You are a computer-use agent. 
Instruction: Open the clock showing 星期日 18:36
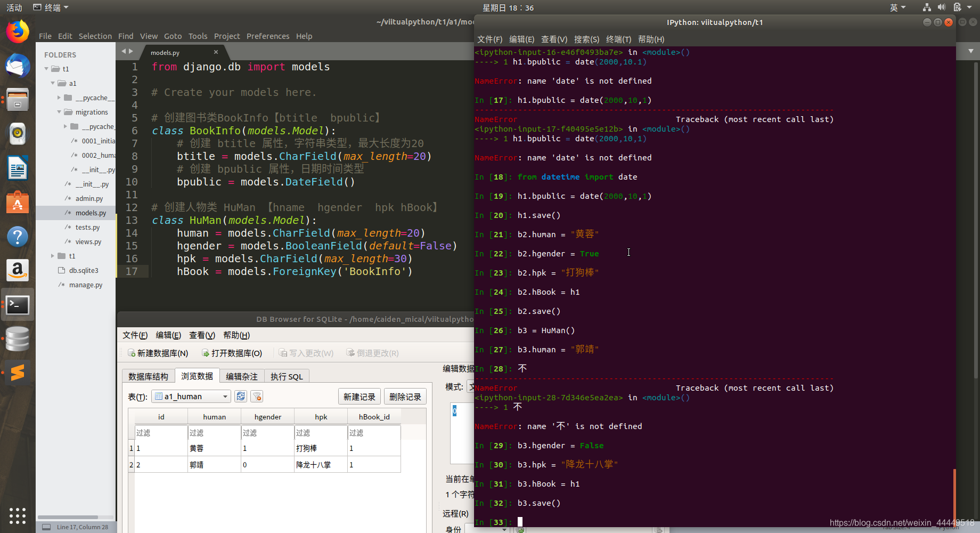click(508, 7)
